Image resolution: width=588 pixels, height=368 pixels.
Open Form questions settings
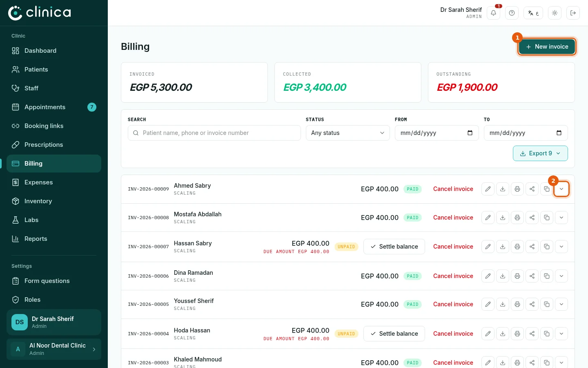[x=54, y=281]
